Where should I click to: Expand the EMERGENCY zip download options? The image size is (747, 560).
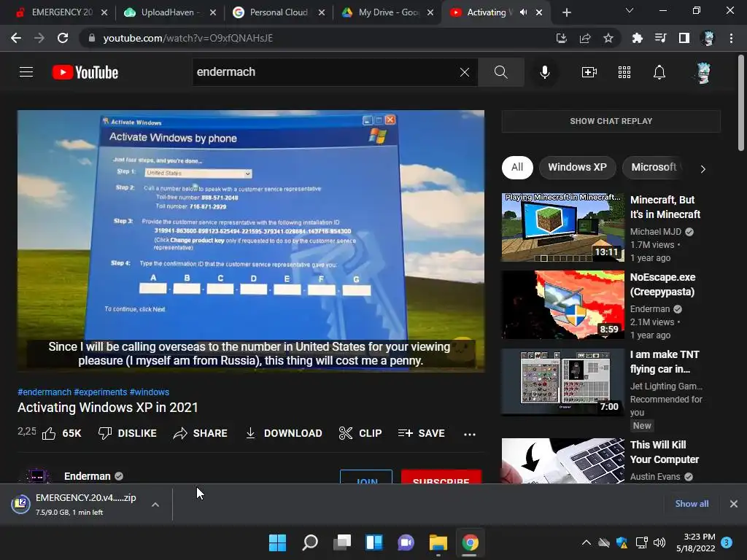pos(155,505)
